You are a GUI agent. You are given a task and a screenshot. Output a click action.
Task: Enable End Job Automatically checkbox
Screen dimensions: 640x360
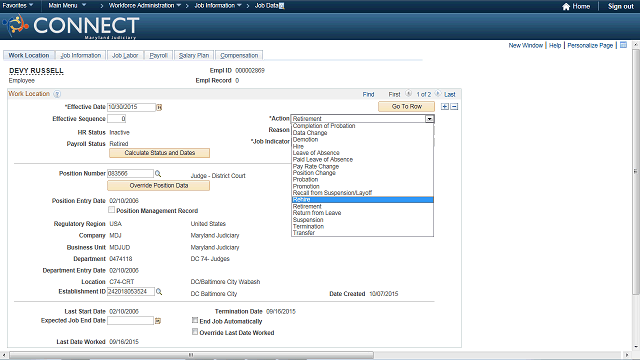point(195,320)
